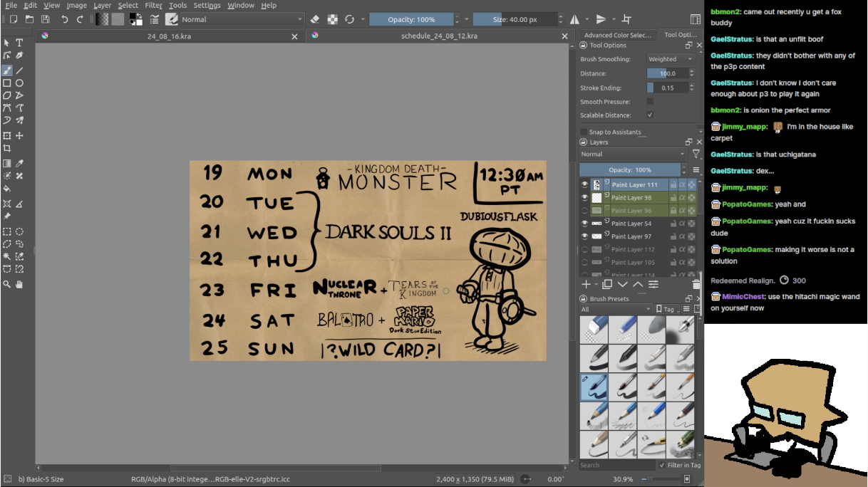Image resolution: width=868 pixels, height=487 pixels.
Task: Activate the Zoom tool magnifier
Action: coord(7,284)
